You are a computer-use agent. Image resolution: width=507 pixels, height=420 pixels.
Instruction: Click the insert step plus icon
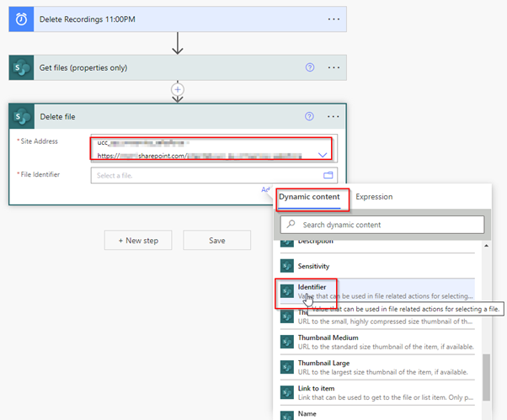[x=177, y=88]
